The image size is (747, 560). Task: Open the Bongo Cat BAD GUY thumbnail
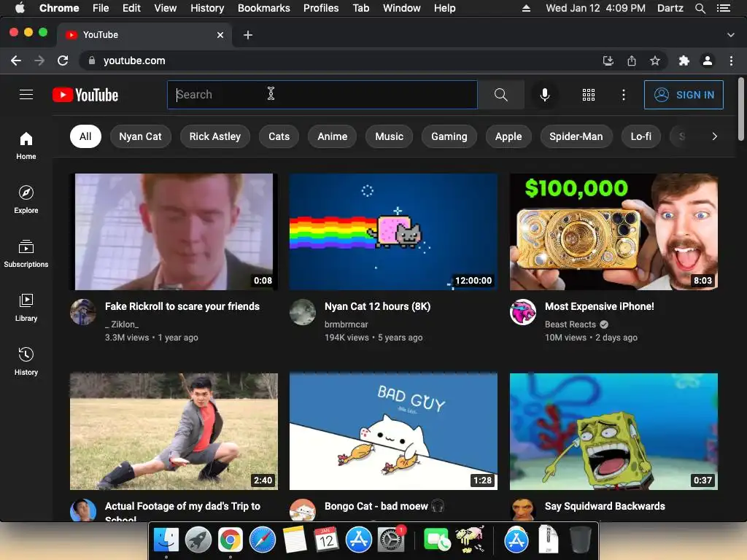[x=393, y=432]
